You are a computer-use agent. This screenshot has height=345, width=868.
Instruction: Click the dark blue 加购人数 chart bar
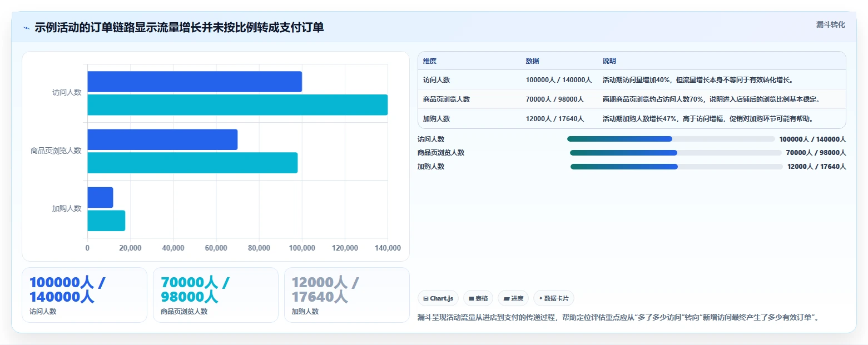pyautogui.click(x=101, y=198)
